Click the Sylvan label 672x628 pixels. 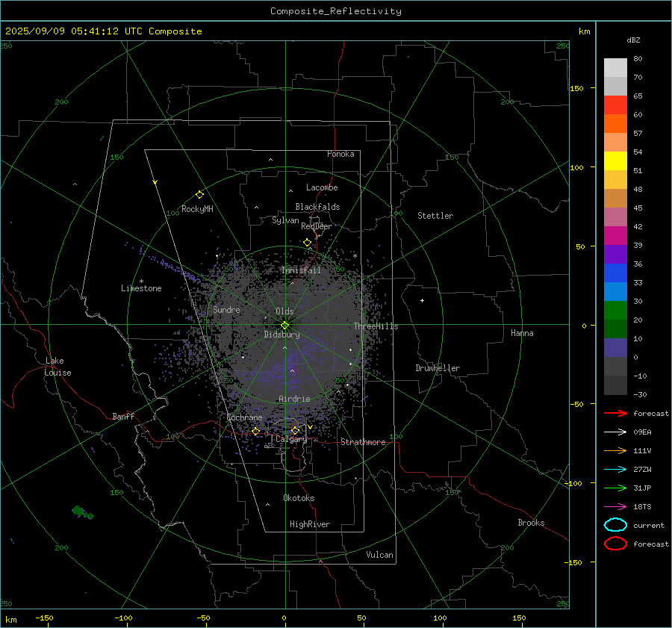(285, 220)
